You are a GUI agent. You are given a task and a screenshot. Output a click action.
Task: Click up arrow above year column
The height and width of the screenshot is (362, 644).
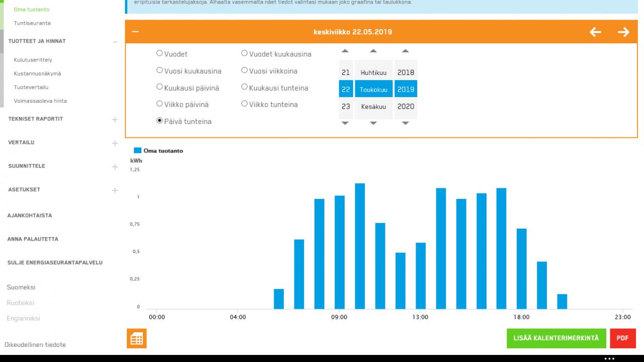click(x=406, y=51)
